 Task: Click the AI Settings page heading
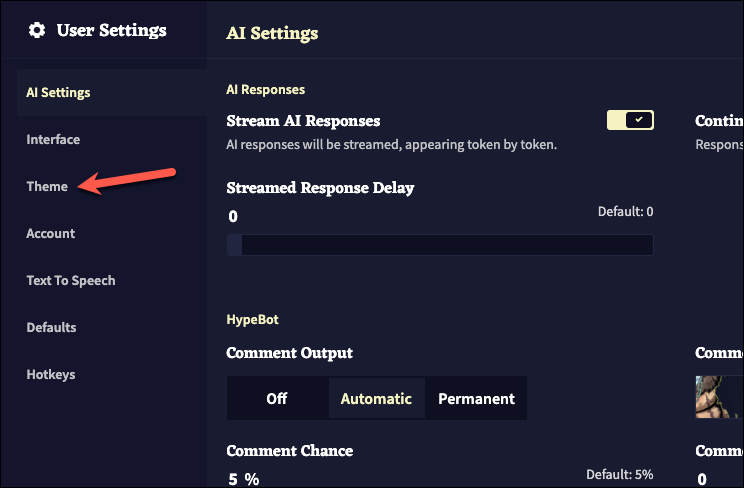(x=272, y=33)
